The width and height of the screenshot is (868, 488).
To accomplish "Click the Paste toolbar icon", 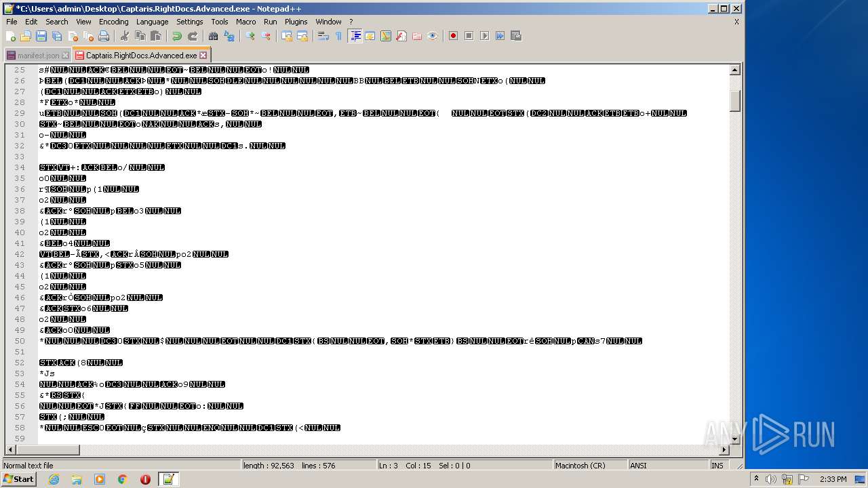I will pos(155,36).
